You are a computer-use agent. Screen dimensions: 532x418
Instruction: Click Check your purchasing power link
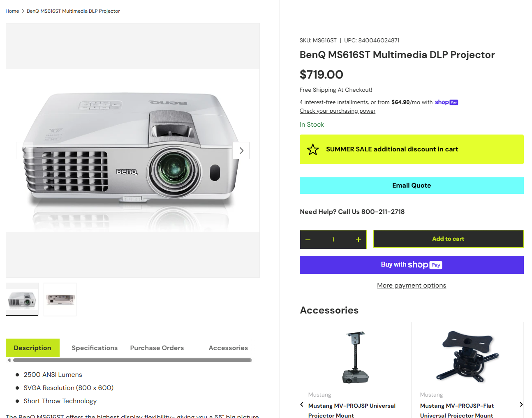coord(338,111)
